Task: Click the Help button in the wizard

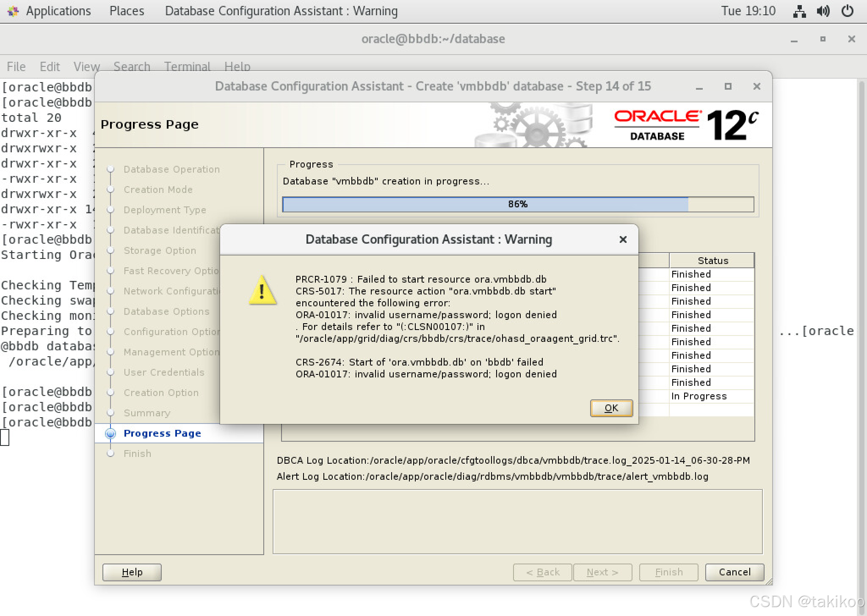Action: 132,572
